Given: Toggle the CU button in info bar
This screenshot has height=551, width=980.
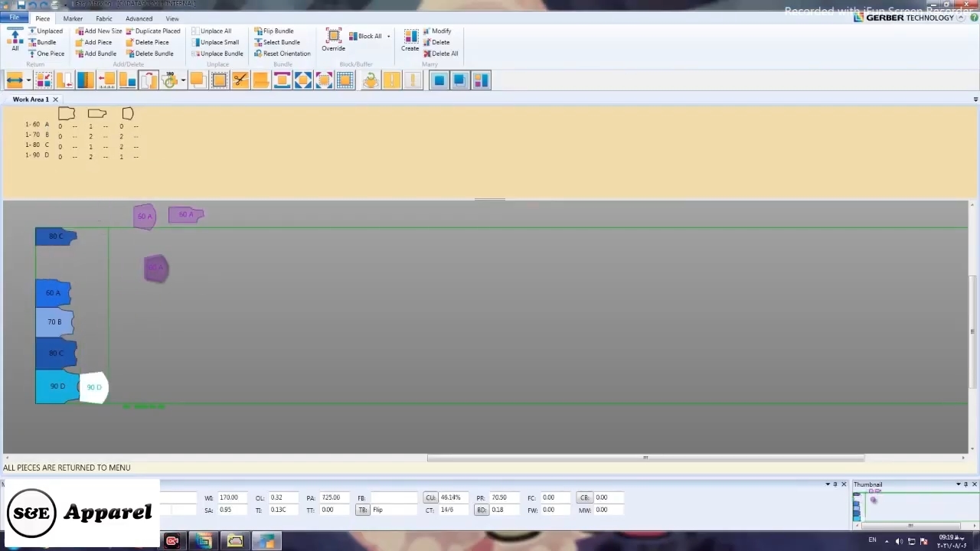Looking at the screenshot, I should pos(430,497).
